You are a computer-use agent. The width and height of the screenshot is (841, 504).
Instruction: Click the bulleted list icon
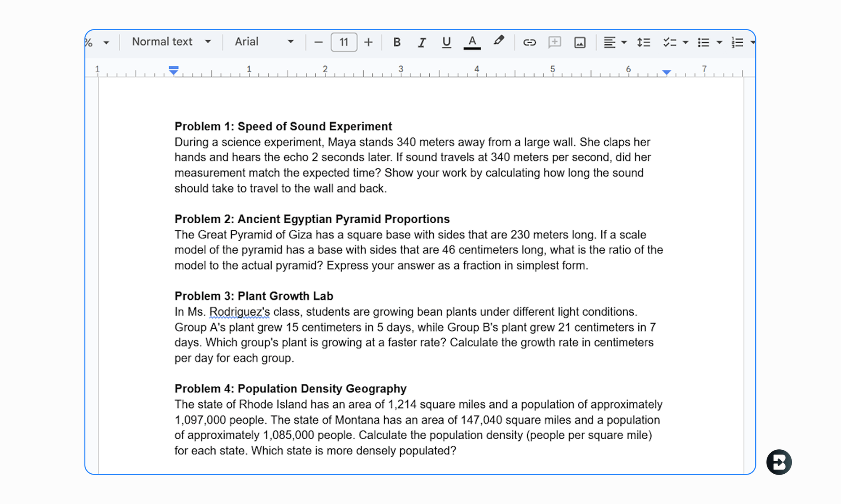coord(703,42)
